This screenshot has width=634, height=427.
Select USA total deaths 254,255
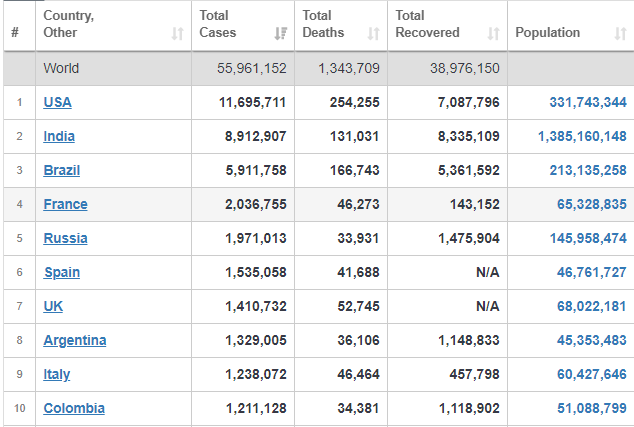coord(355,102)
